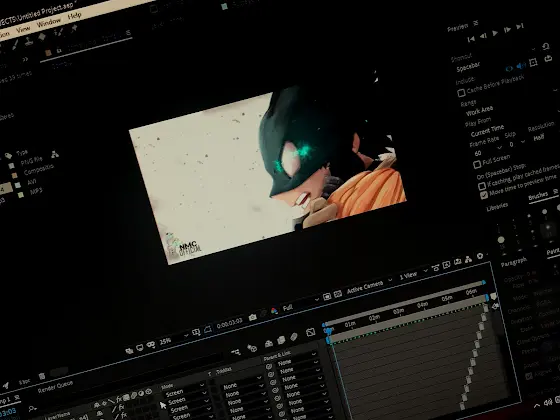The width and height of the screenshot is (560, 420).
Task: Open the Paragraph panel tab
Action: (514, 262)
